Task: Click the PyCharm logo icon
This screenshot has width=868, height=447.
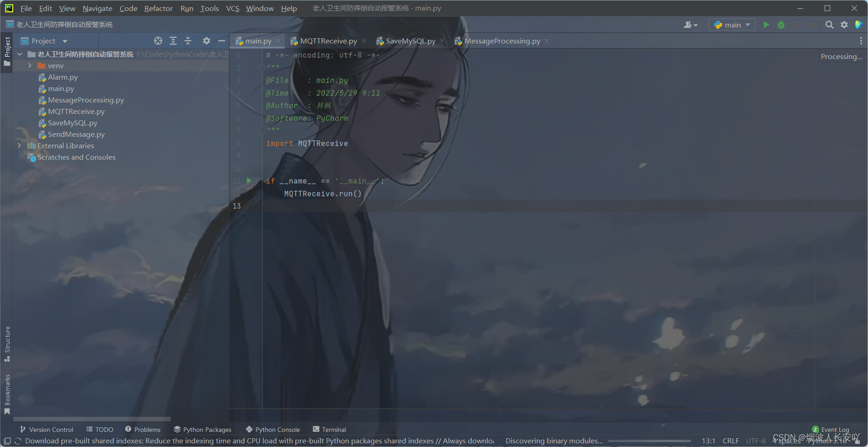Action: coord(9,8)
